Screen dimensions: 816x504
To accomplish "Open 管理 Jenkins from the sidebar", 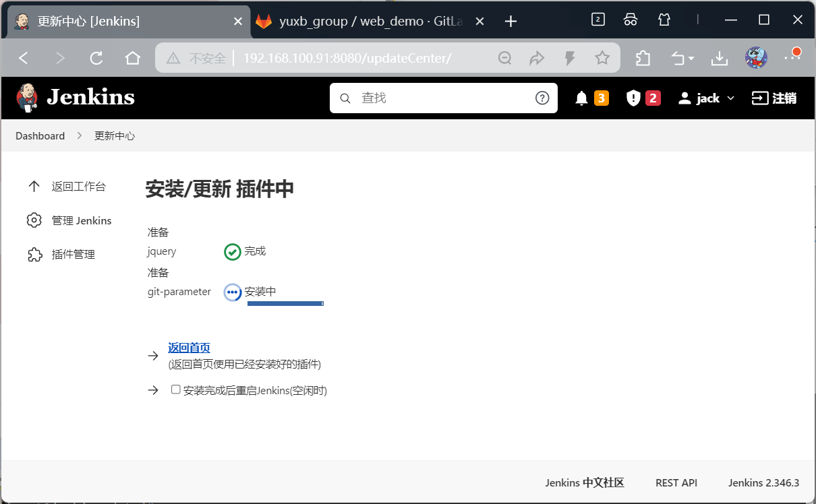I will tap(82, 220).
